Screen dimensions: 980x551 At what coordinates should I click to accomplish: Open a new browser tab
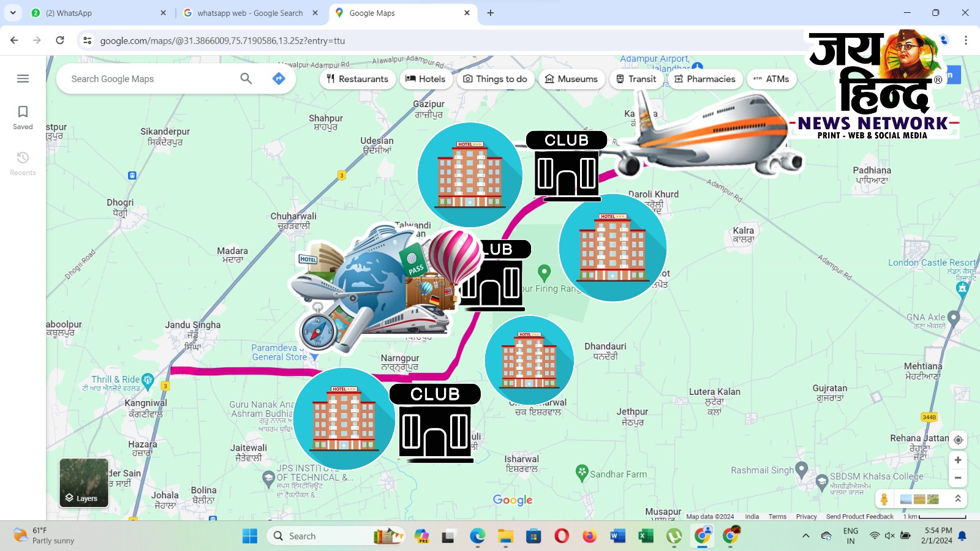click(490, 13)
